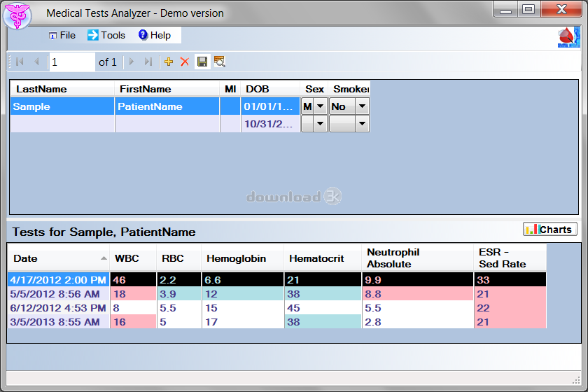The width and height of the screenshot is (588, 392).
Task: Click the print preview magnifier icon
Action: pos(219,62)
